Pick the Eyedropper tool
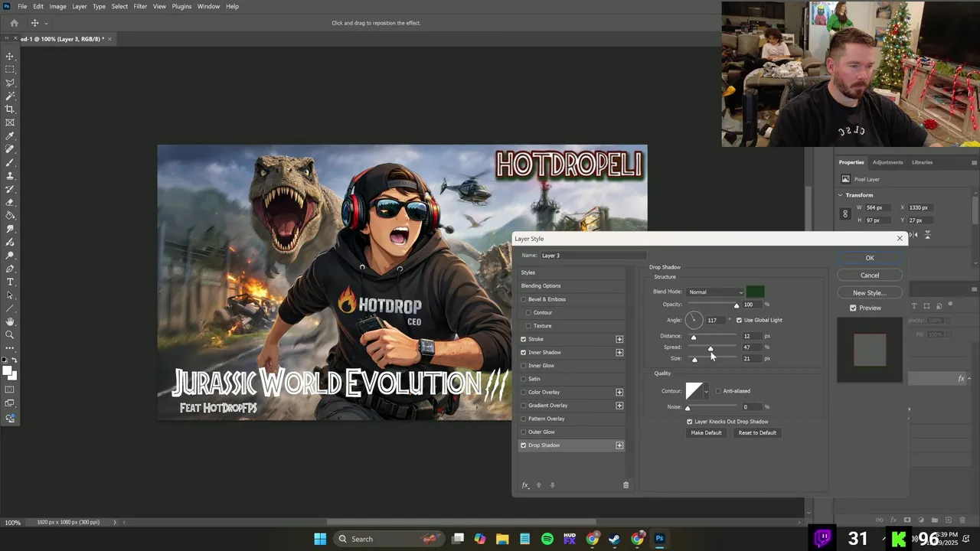The height and width of the screenshot is (551, 980). [10, 136]
